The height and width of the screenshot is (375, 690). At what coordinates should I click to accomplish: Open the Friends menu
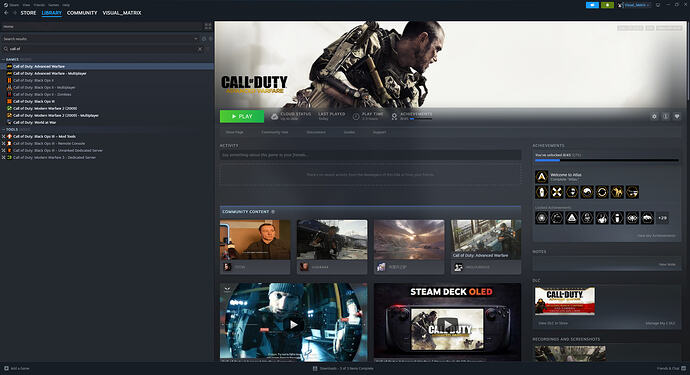pos(39,5)
